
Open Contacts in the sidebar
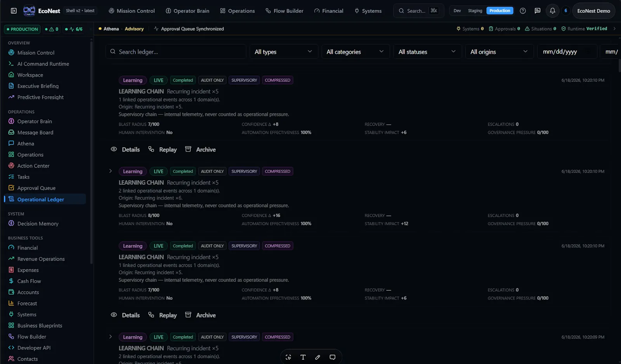tap(28, 359)
